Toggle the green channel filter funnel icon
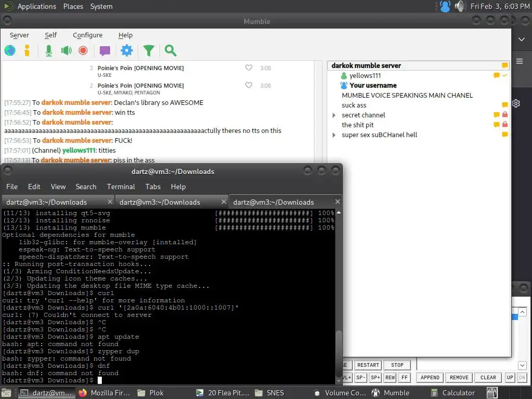 click(x=149, y=50)
